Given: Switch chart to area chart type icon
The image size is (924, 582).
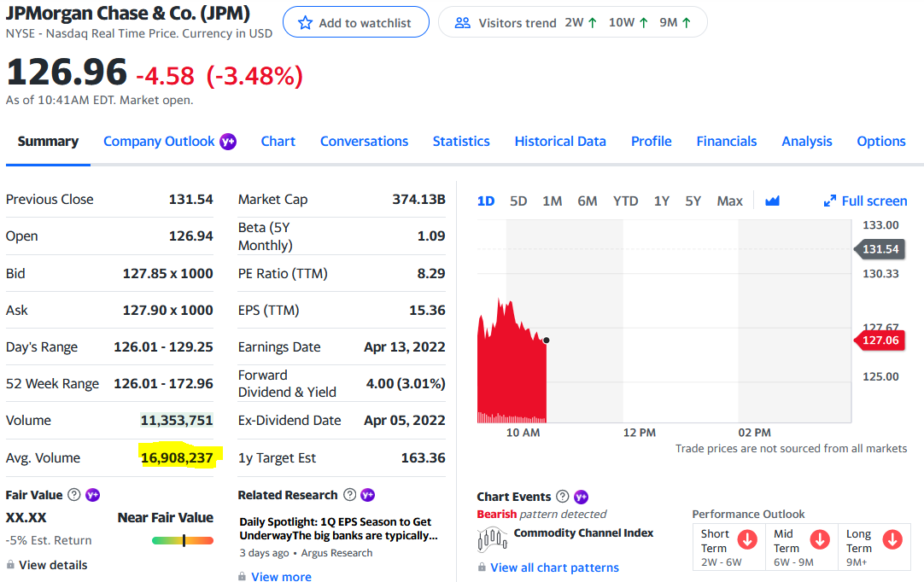Looking at the screenshot, I should click(x=772, y=201).
